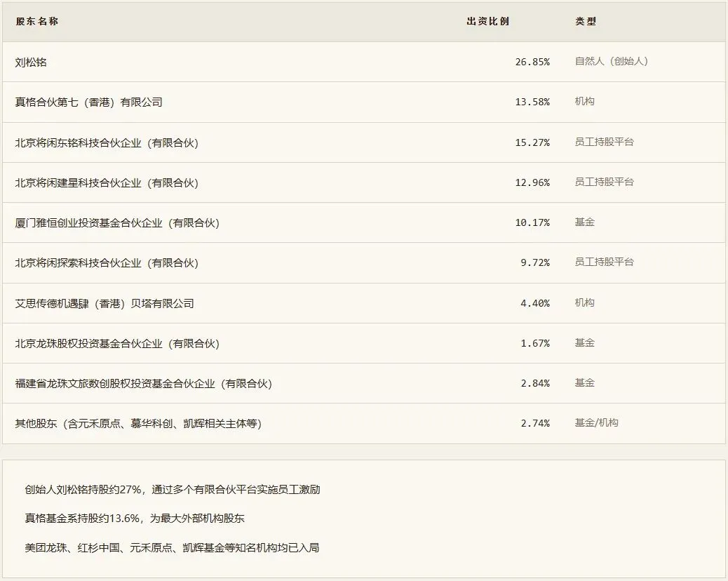This screenshot has width=728, height=581.
Task: Select 北京将闲建星科技合伙企业 name
Action: (x=107, y=182)
